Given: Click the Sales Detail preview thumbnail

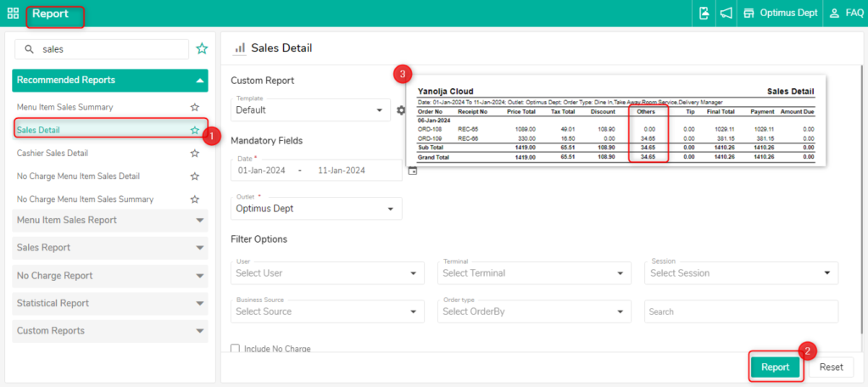Looking at the screenshot, I should tap(615, 121).
